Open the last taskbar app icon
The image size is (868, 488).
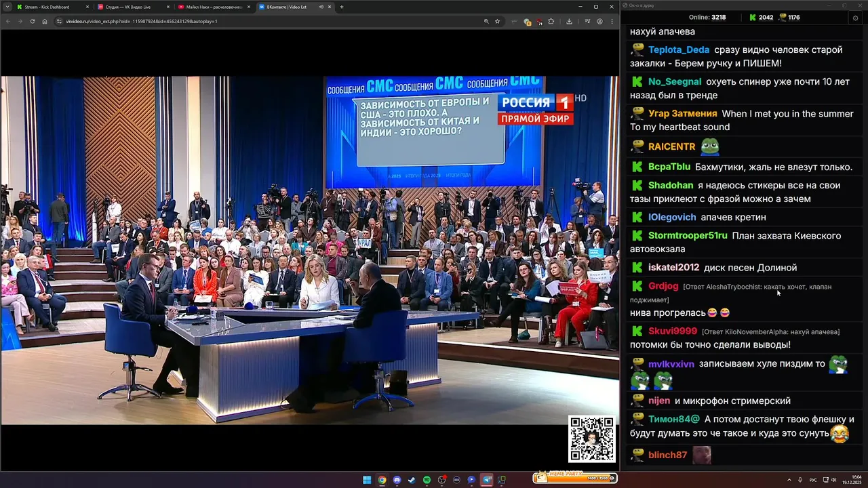pos(502,480)
